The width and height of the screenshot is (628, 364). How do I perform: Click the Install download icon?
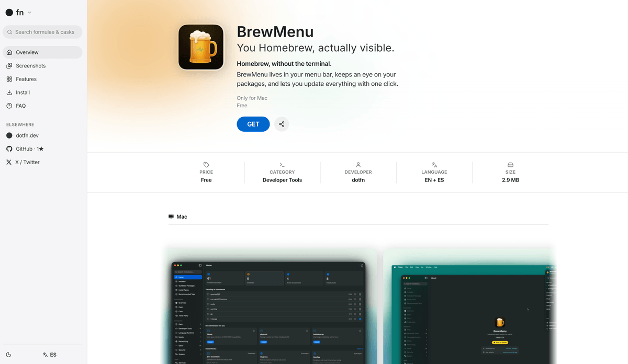tap(9, 93)
